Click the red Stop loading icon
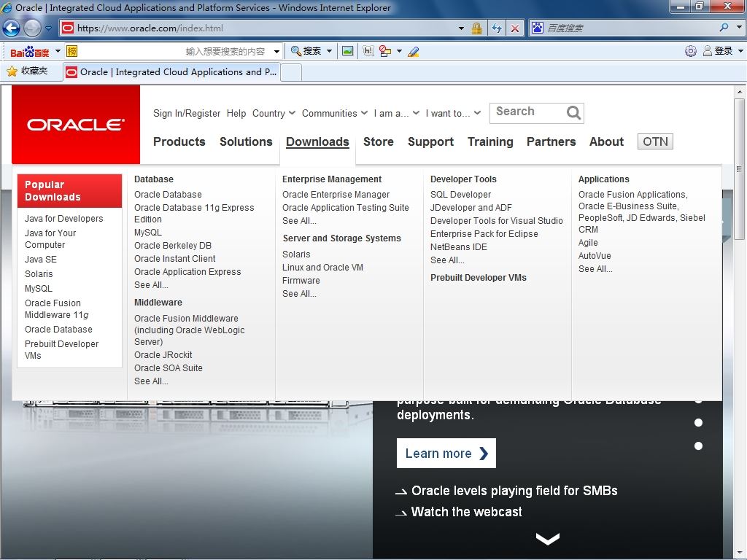 515,28
